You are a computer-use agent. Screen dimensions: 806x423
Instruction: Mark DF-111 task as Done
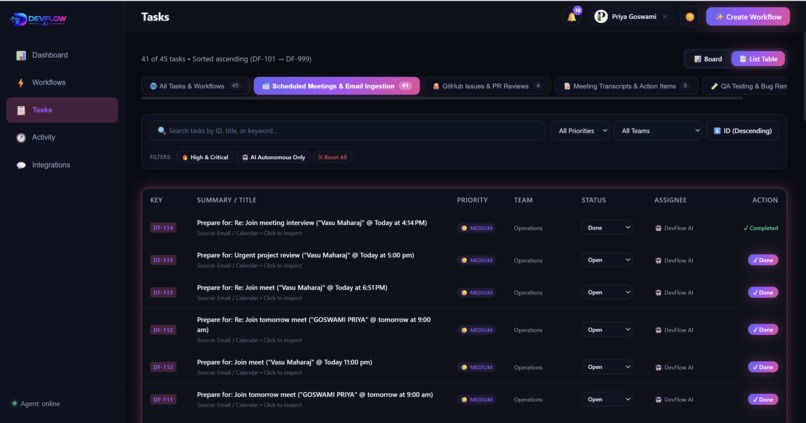coord(763,399)
